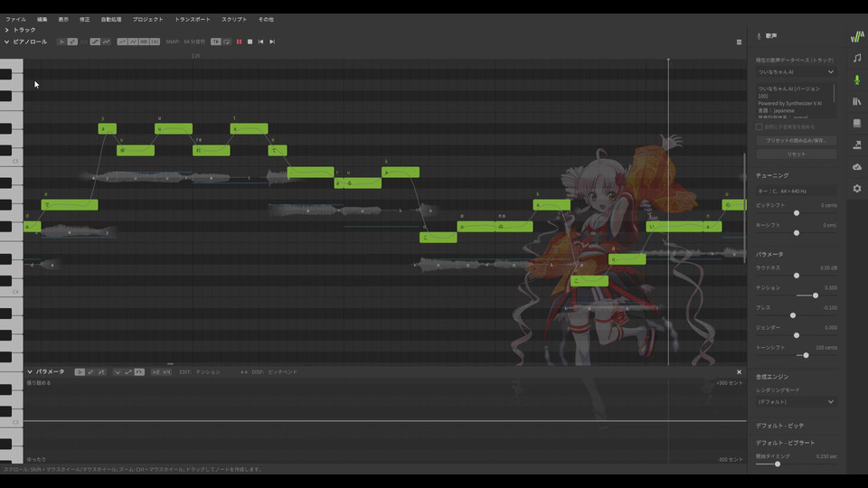Open the voice microphone side panel
The height and width of the screenshot is (488, 868).
tap(857, 80)
